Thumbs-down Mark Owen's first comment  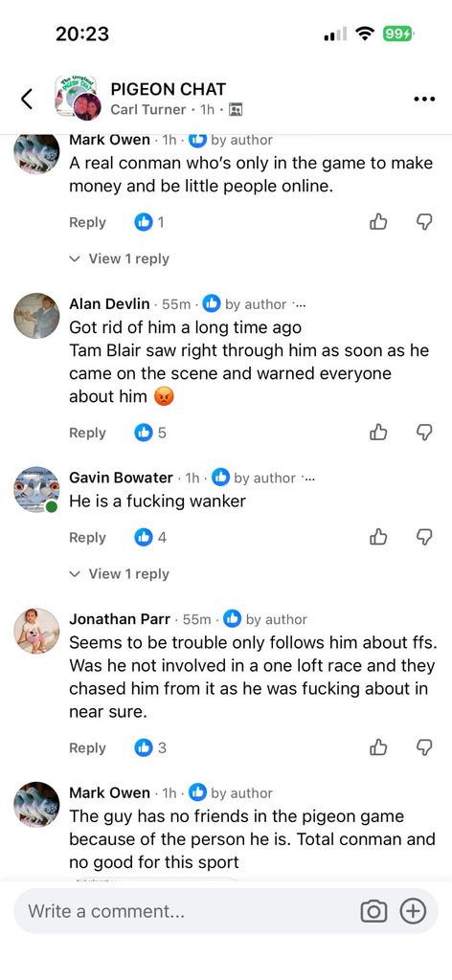click(424, 221)
